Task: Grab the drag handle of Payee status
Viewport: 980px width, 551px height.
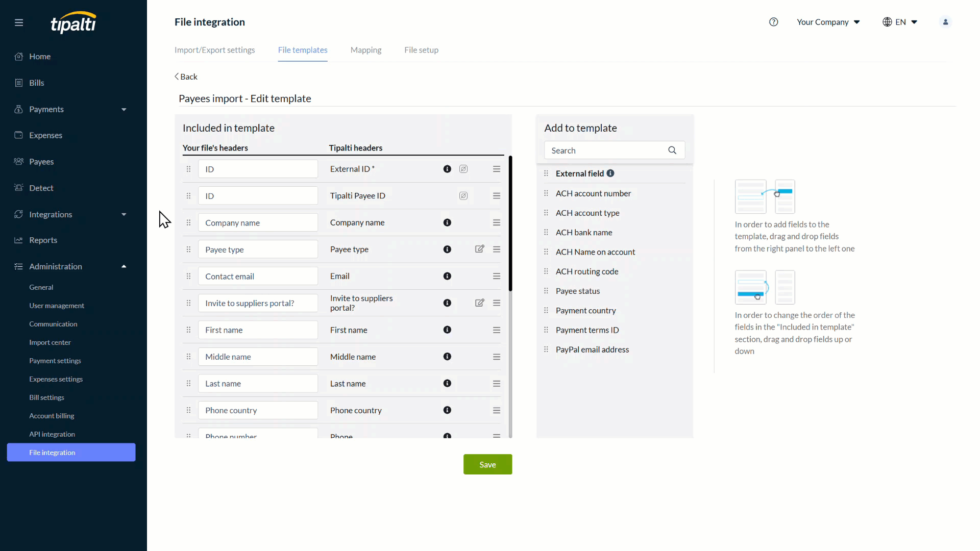Action: coord(546,291)
